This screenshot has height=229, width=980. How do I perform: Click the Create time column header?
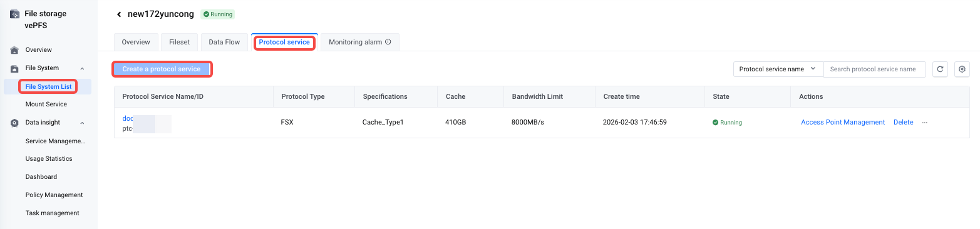click(x=621, y=97)
